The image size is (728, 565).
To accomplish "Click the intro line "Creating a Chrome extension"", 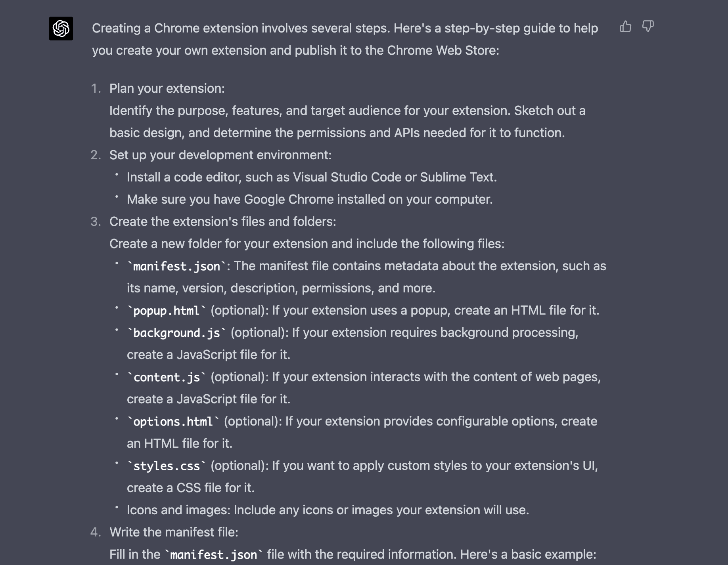I will pyautogui.click(x=345, y=29).
